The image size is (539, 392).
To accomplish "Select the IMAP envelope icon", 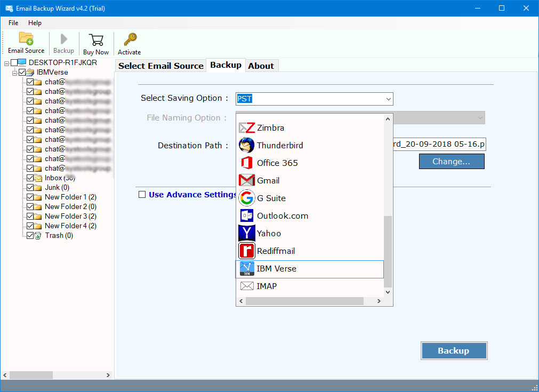I will tap(246, 286).
